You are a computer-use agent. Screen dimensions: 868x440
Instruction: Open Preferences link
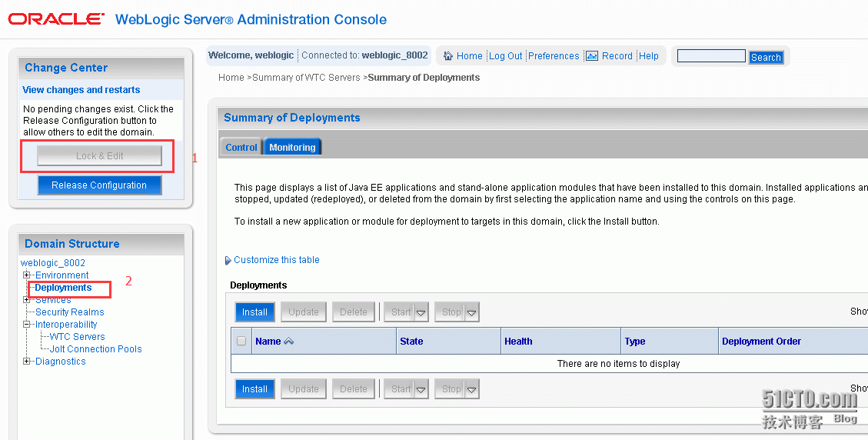pos(554,56)
